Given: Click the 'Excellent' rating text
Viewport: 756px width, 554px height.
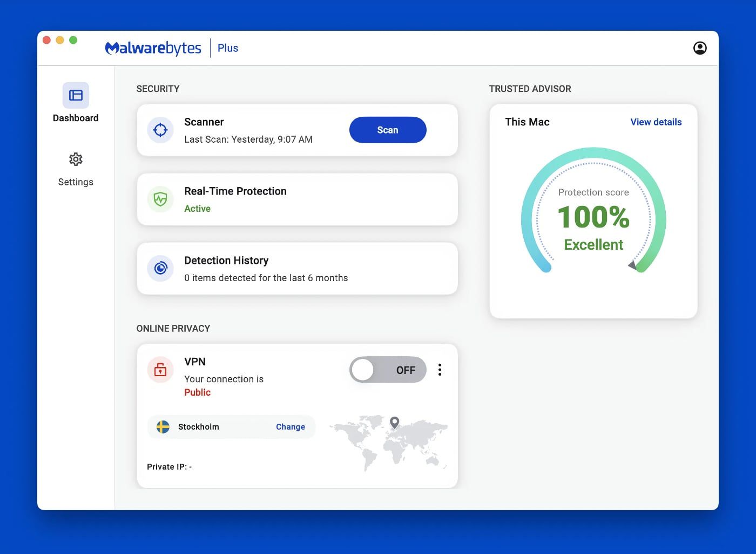Looking at the screenshot, I should 593,245.
